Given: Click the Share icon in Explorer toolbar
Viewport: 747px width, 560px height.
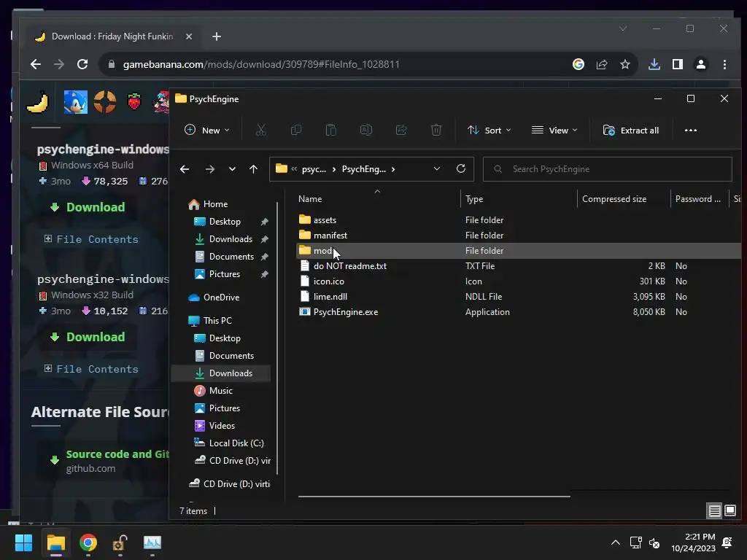Looking at the screenshot, I should click(x=401, y=130).
